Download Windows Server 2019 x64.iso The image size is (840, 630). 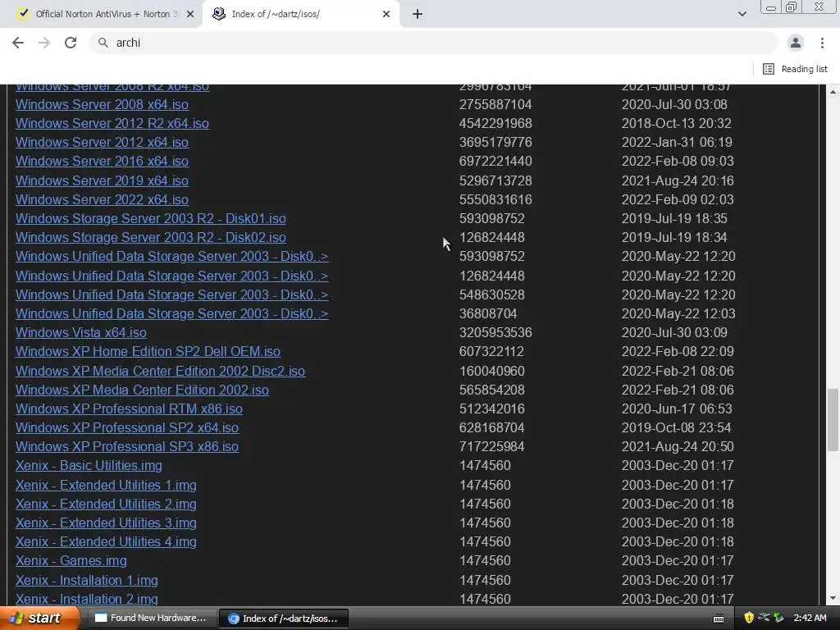[x=102, y=180]
